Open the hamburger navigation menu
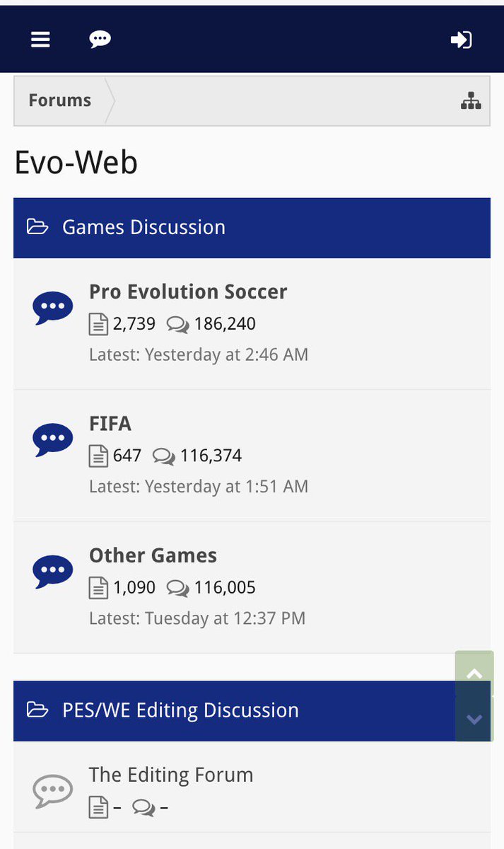Viewport: 504px width, 849px height. [x=40, y=40]
